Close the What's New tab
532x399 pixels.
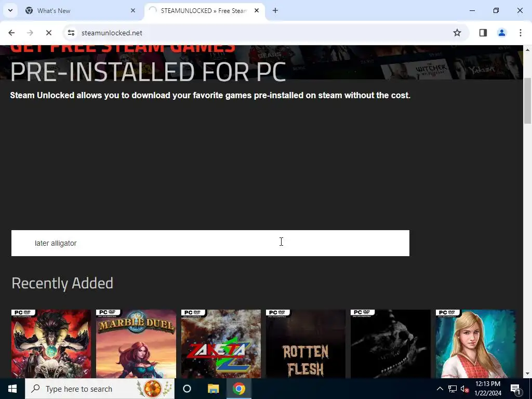[x=133, y=10]
